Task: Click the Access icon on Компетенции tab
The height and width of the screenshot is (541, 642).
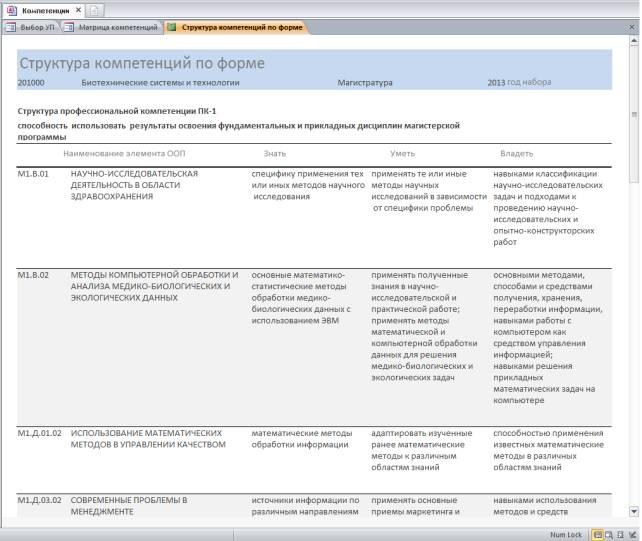Action: (x=12, y=8)
